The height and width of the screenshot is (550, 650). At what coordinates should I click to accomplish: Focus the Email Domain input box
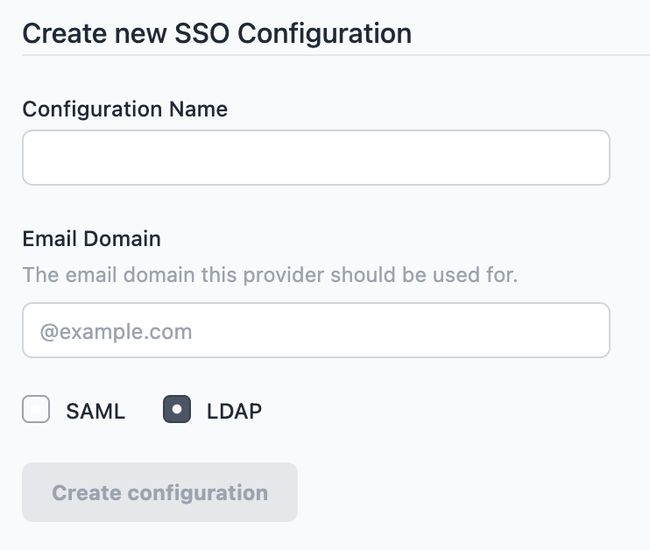coord(316,331)
